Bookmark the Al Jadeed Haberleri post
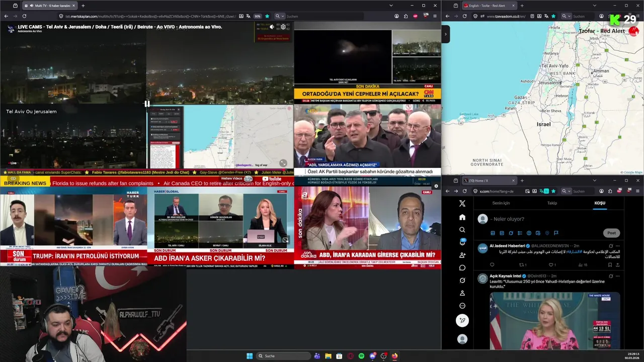Image resolution: width=644 pixels, height=362 pixels. pyautogui.click(x=610, y=264)
